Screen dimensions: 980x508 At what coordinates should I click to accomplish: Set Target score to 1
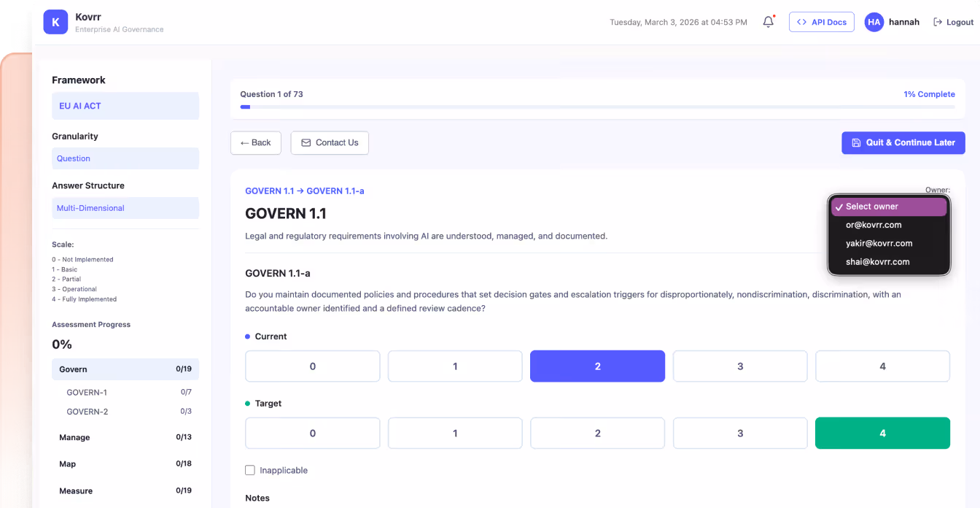pyautogui.click(x=455, y=433)
